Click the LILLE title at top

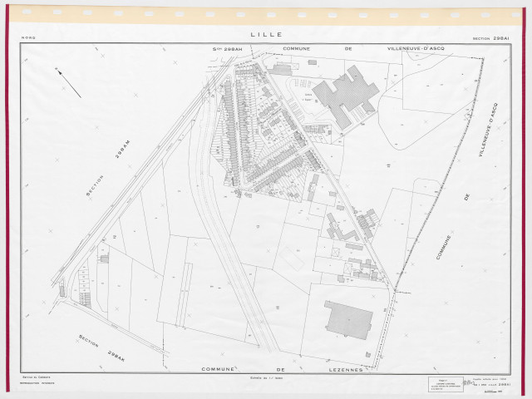tap(266, 35)
